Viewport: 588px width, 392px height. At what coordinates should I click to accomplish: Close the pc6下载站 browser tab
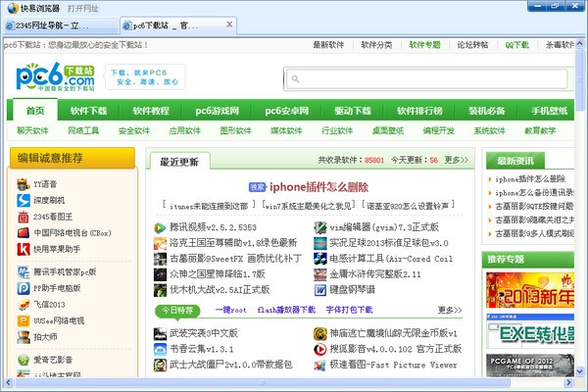tap(229, 24)
